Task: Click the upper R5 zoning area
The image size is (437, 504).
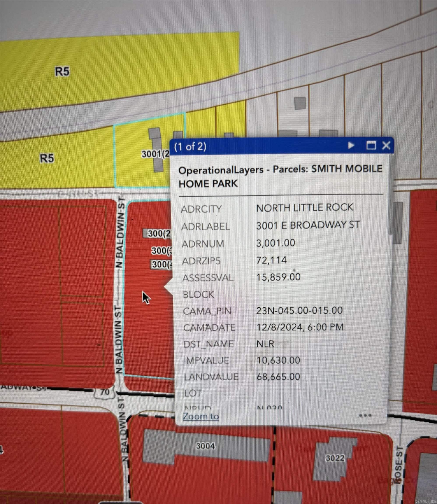Action: (62, 72)
